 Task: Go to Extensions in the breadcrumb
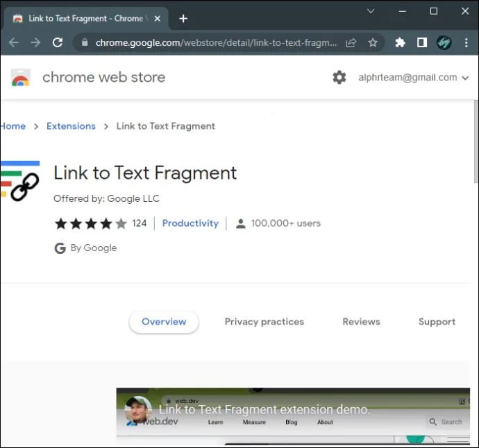pyautogui.click(x=71, y=126)
